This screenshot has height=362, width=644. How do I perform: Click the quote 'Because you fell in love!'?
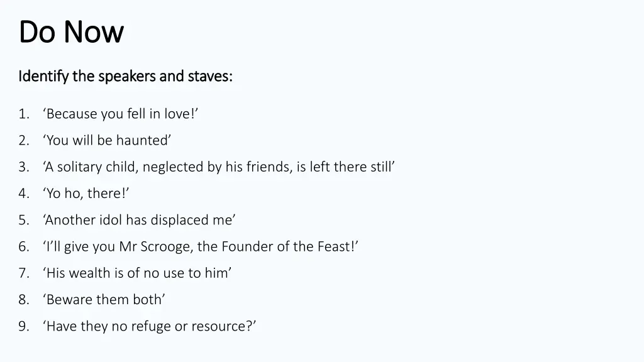120,114
